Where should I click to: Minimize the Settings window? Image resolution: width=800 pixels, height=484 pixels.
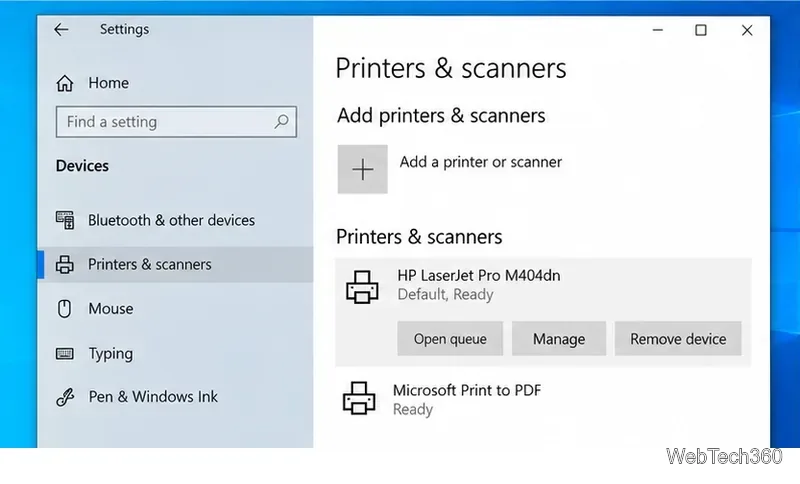[658, 30]
